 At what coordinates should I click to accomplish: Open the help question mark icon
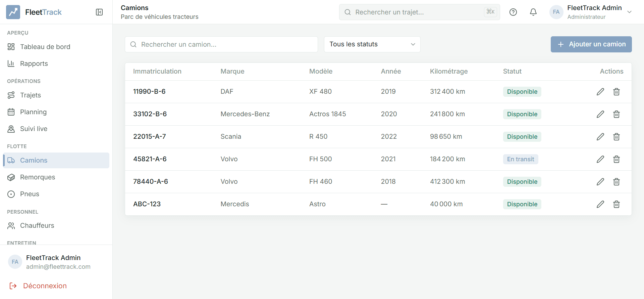coord(513,12)
